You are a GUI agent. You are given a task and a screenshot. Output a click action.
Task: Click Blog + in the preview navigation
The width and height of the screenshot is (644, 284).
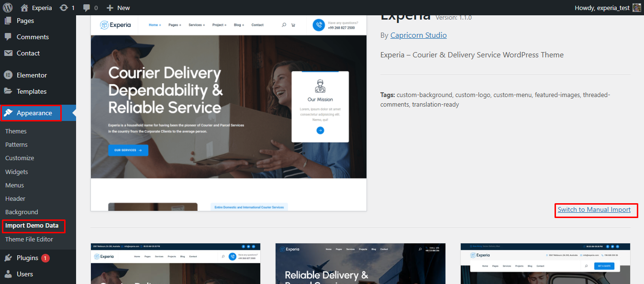[239, 25]
